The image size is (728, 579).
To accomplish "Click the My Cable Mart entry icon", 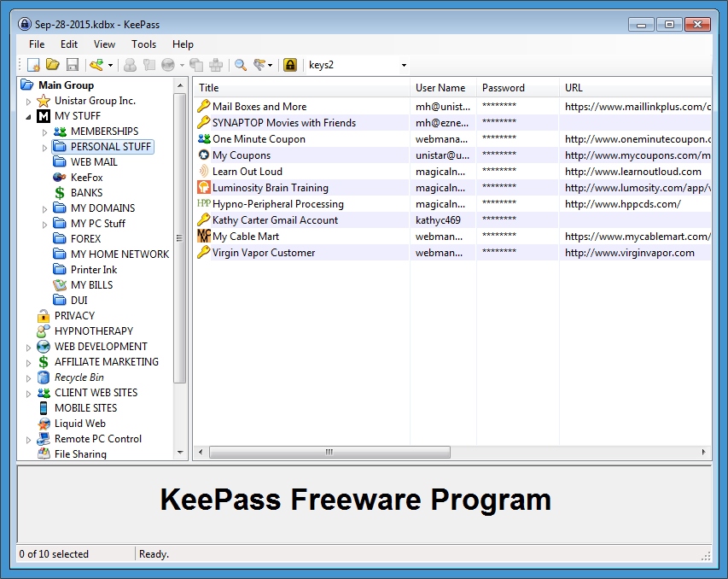I will pos(204,237).
